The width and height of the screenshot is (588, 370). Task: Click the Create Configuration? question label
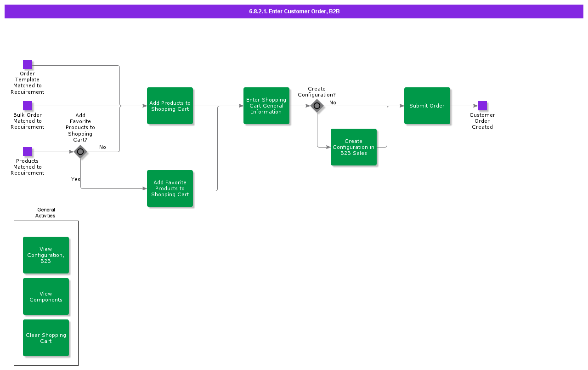pyautogui.click(x=317, y=92)
